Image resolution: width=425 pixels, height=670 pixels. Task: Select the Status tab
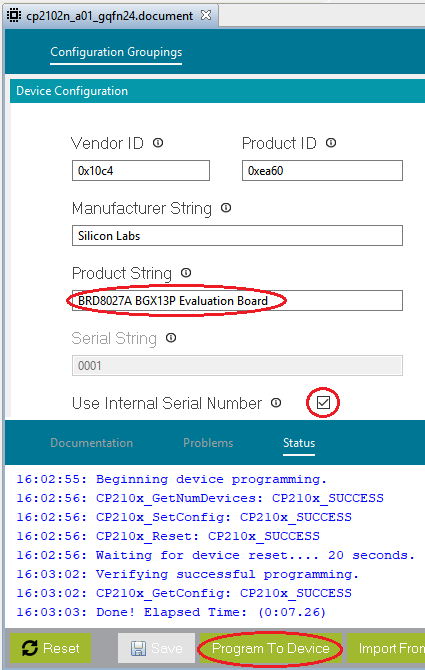pos(299,443)
